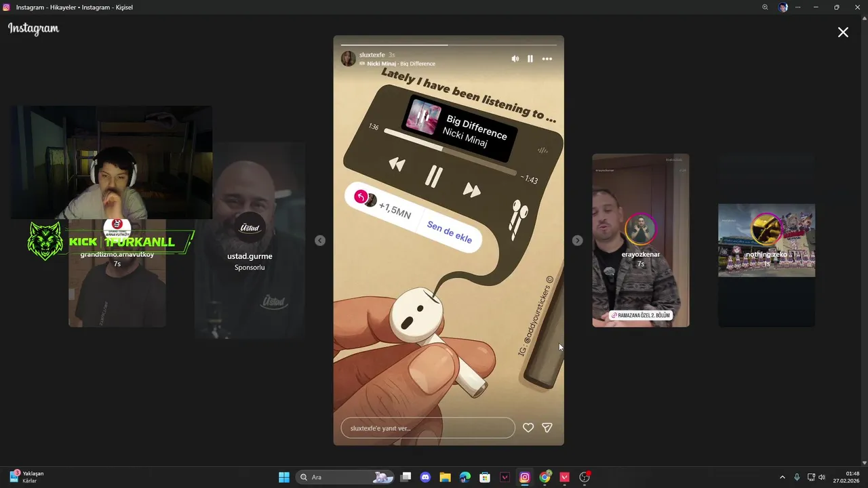This screenshot has height=488, width=868.
Task: Click the Sponsorlu label under ustad.gurme
Action: (250, 268)
